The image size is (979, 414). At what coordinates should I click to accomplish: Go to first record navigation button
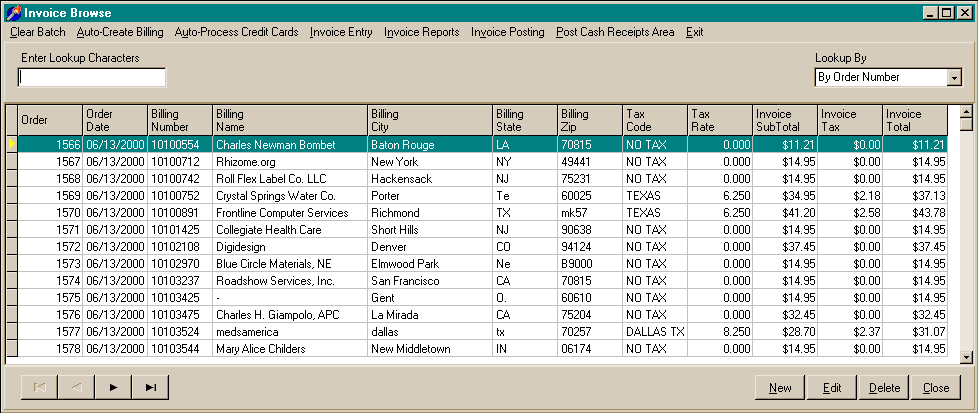39,387
